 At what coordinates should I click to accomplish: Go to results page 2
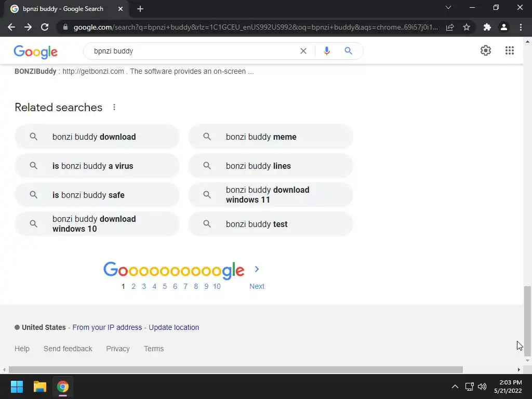click(x=134, y=286)
